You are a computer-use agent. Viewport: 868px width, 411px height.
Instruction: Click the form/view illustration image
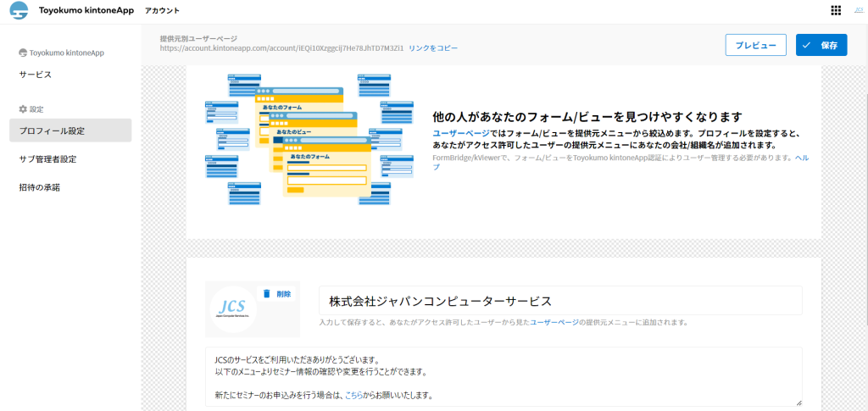point(309,139)
